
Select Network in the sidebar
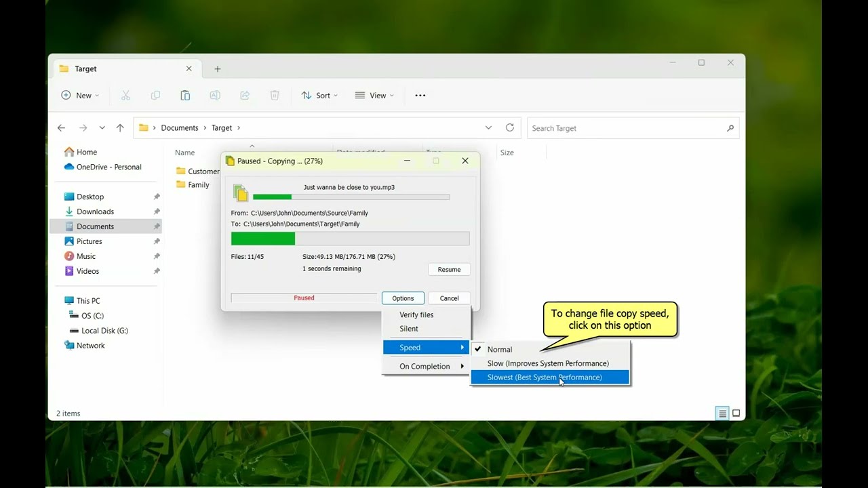[84, 346]
